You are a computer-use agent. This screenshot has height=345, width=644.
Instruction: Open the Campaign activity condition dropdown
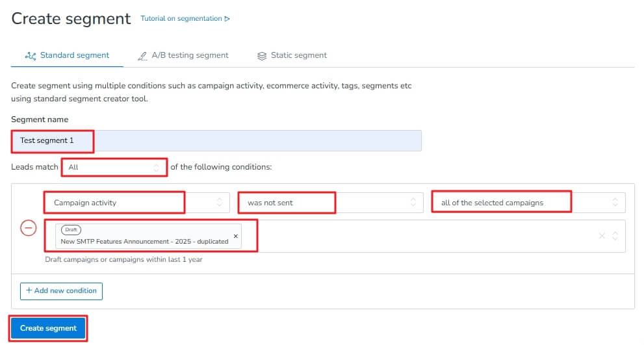point(136,203)
